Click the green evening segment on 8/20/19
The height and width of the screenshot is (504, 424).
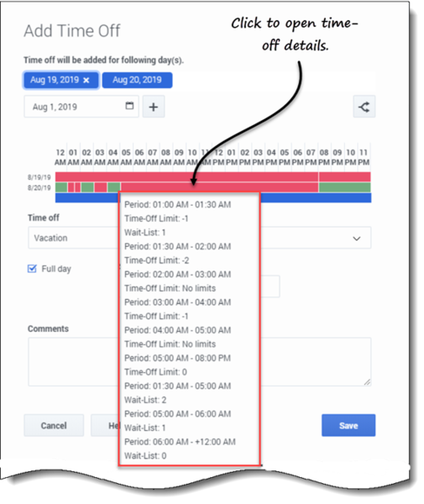pyautogui.click(x=345, y=187)
